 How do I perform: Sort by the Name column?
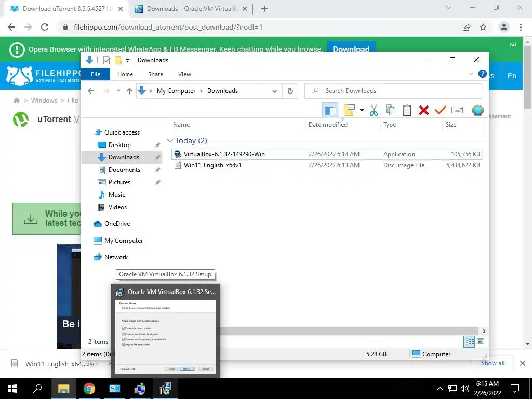tap(181, 125)
